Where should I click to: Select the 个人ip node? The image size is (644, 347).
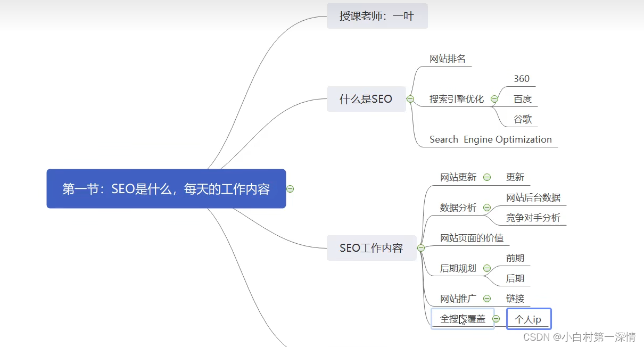click(x=529, y=318)
